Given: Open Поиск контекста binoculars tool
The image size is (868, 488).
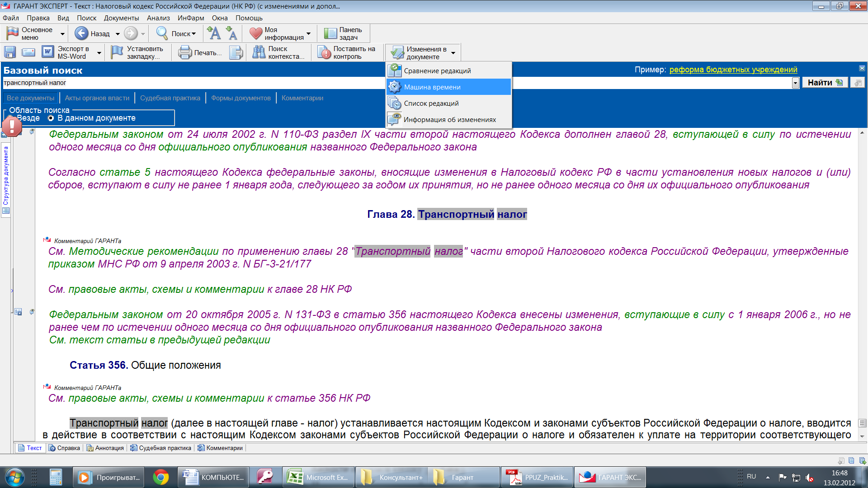Looking at the screenshot, I should point(279,52).
